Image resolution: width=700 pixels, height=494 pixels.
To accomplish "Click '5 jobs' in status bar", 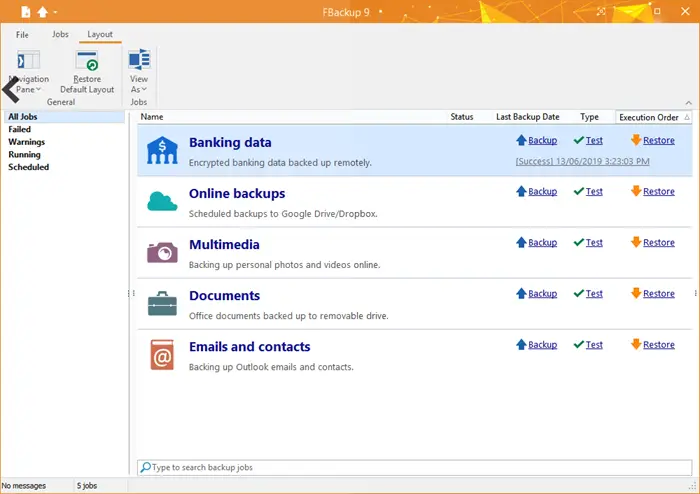I will click(87, 486).
